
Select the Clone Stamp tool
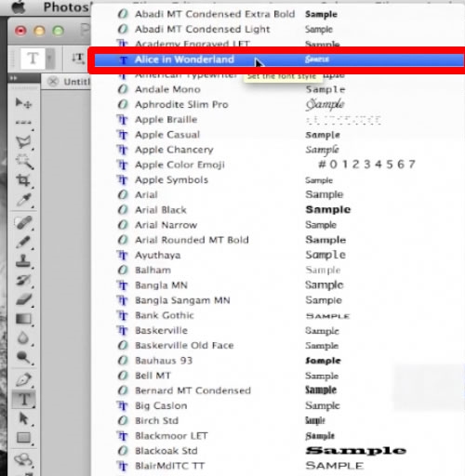pos(24,261)
